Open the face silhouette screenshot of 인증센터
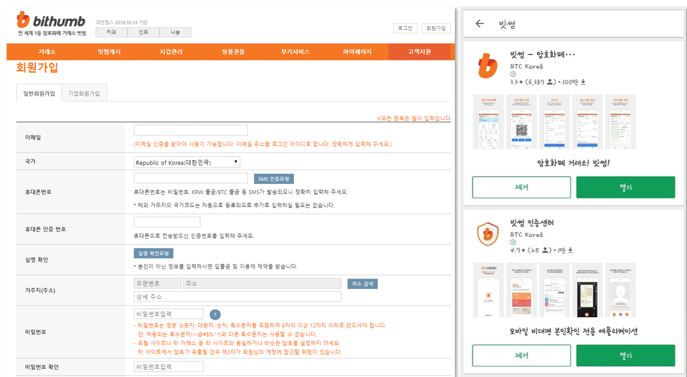Viewport: 687px width, 377px height. (620, 290)
